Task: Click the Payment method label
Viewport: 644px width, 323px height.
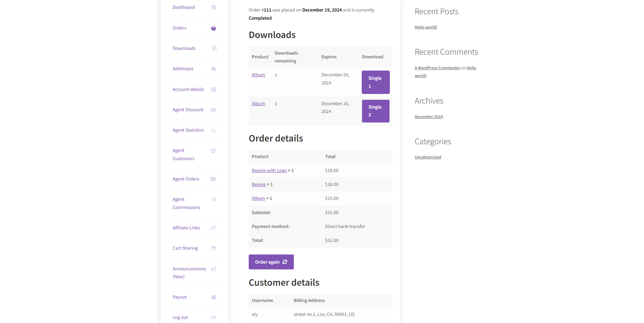Action: tap(270, 227)
